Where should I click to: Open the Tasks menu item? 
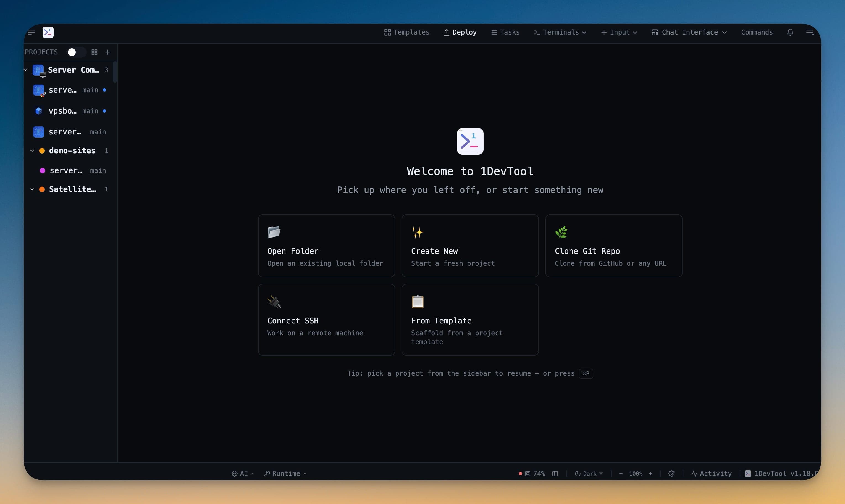tap(505, 32)
